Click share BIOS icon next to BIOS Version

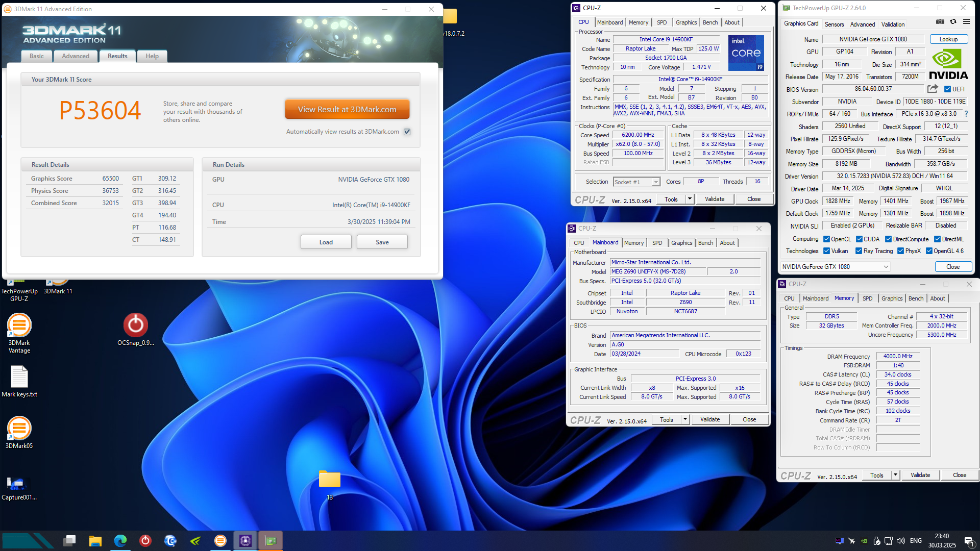point(933,89)
